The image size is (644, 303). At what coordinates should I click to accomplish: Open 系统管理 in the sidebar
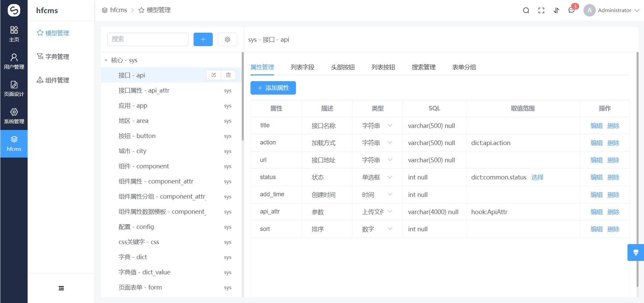coord(14,116)
